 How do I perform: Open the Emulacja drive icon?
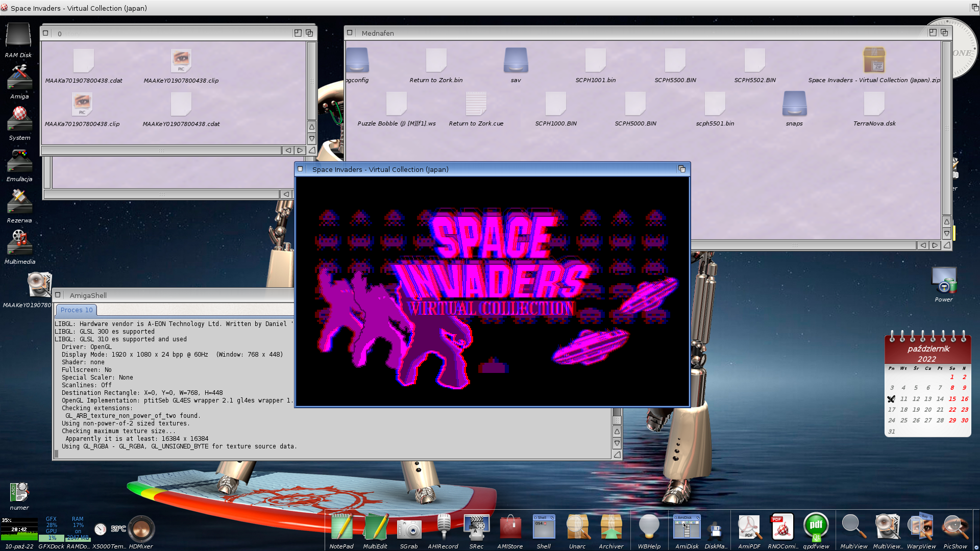[x=19, y=160]
